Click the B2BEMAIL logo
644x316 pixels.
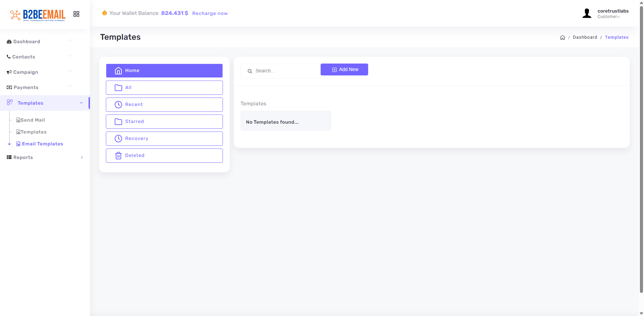[38, 15]
